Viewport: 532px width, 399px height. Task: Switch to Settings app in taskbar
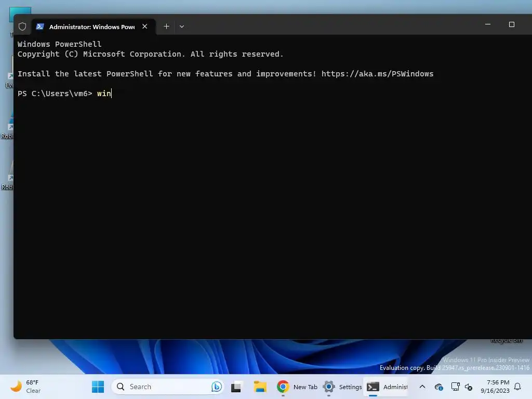(x=342, y=387)
